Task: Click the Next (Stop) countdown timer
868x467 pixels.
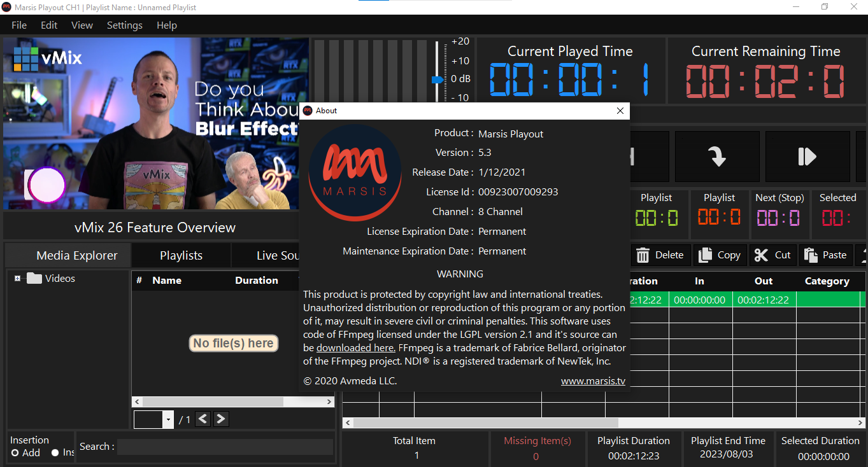Action: pos(779,218)
